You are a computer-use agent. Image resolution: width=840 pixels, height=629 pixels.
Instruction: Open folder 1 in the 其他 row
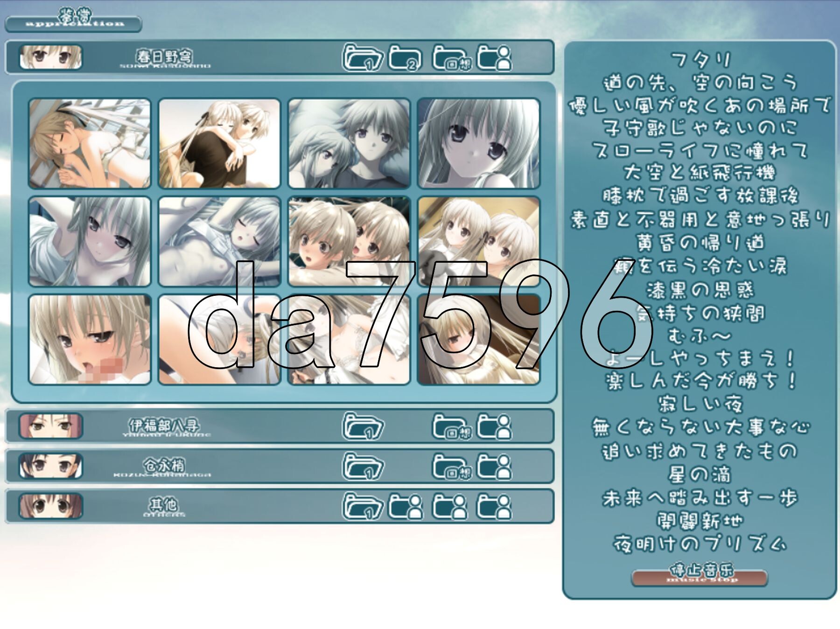362,506
